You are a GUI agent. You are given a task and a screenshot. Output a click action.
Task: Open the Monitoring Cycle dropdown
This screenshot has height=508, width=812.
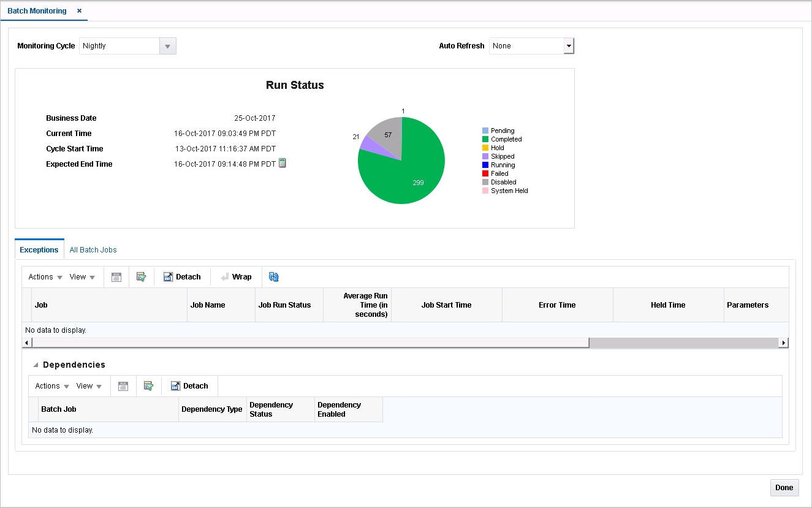coord(167,45)
